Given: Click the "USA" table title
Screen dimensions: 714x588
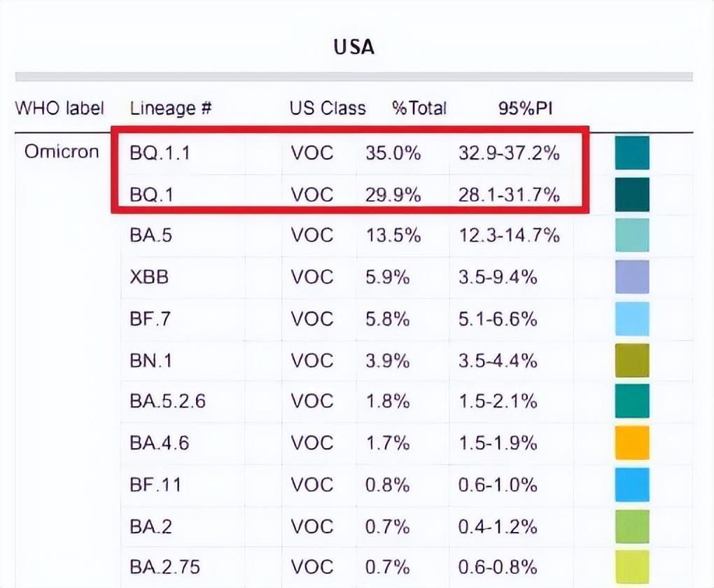Looking at the screenshot, I should click(353, 48).
